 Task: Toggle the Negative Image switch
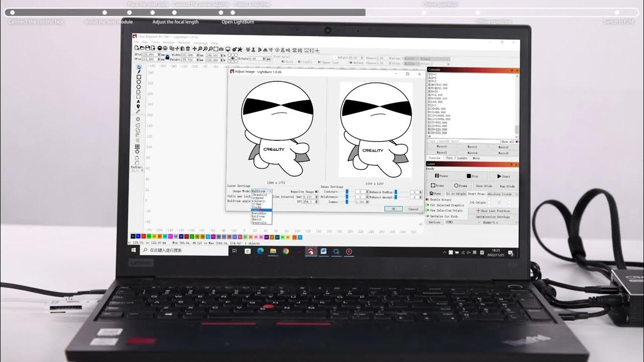316,192
